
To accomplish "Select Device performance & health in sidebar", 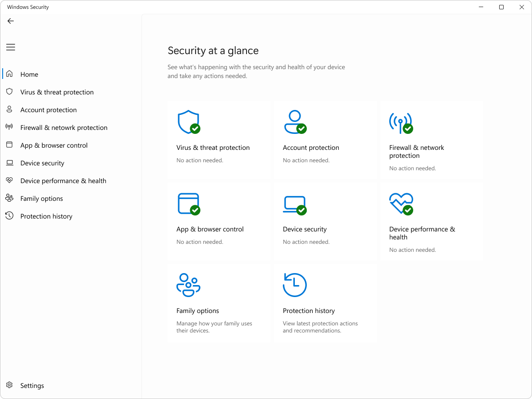I will (63, 180).
